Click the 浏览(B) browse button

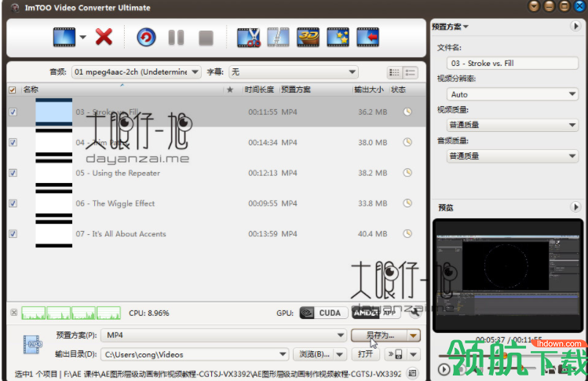tap(314, 354)
